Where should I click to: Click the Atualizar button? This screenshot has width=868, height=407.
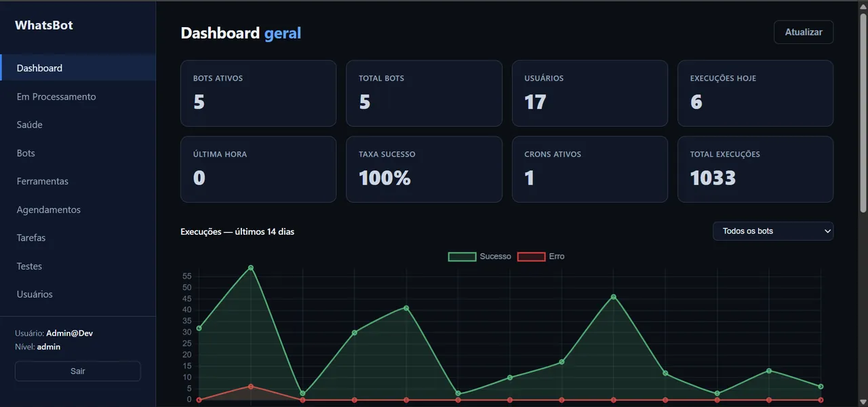[804, 32]
